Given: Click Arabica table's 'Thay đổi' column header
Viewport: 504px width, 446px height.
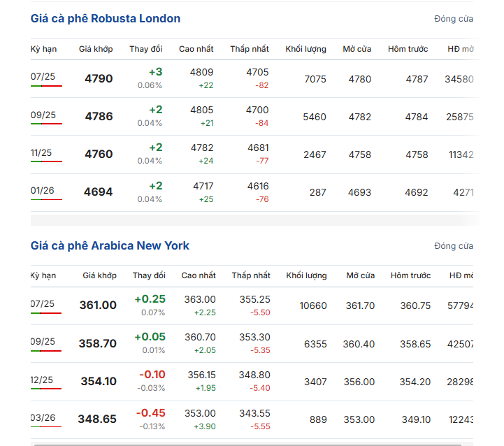Looking at the screenshot, I should (149, 275).
